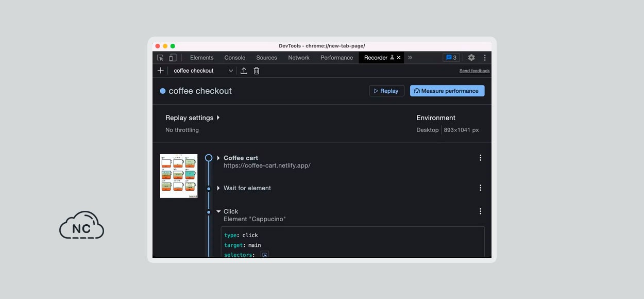Click the coffee-cart.netlify.app URL text
This screenshot has height=299, width=644.
(267, 166)
